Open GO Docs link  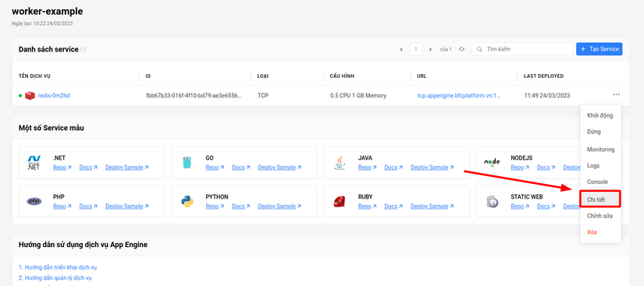click(x=241, y=168)
